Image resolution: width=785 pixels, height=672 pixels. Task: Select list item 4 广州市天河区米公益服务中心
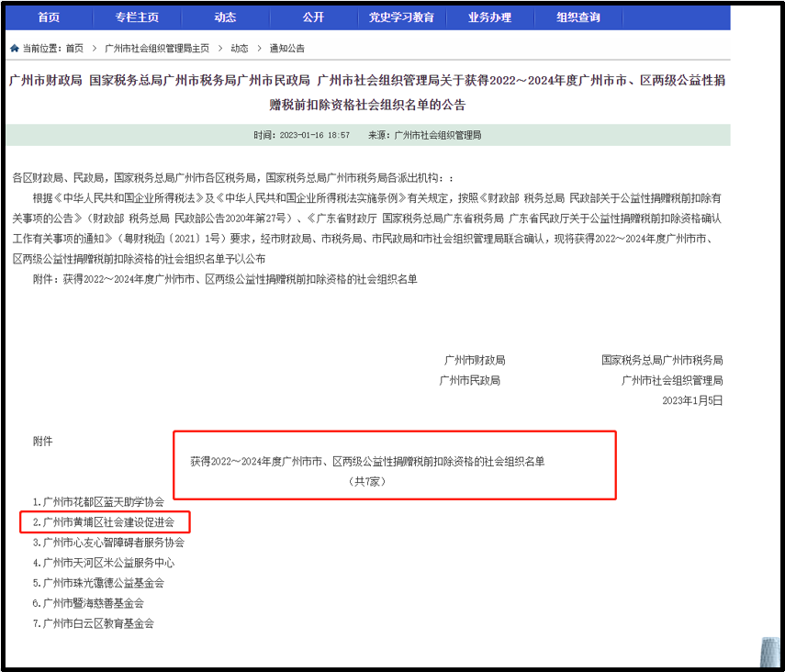pos(104,563)
